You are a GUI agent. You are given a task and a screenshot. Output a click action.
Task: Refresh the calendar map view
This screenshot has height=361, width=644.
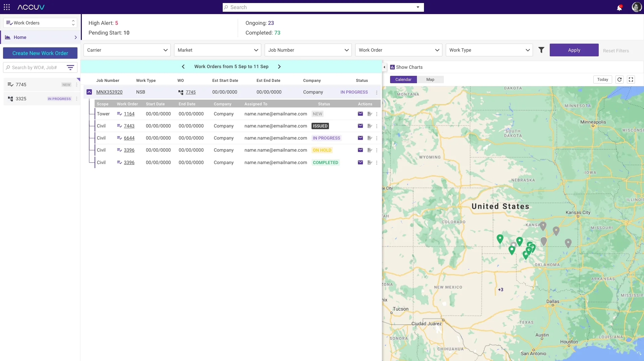620,80
